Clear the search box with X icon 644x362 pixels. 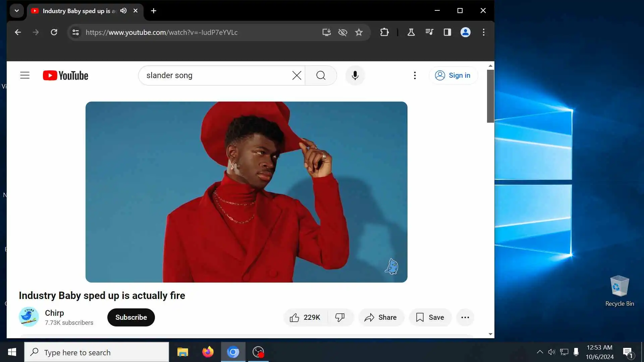coord(297,75)
